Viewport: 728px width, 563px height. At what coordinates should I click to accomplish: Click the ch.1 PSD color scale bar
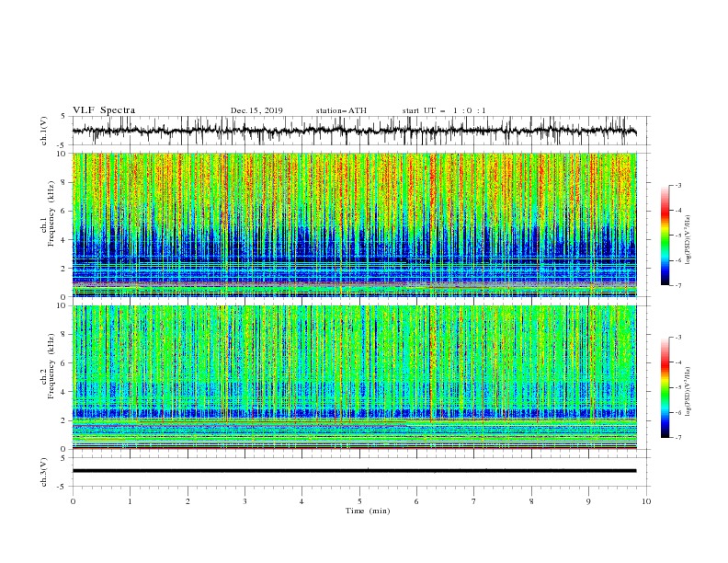pyautogui.click(x=665, y=235)
